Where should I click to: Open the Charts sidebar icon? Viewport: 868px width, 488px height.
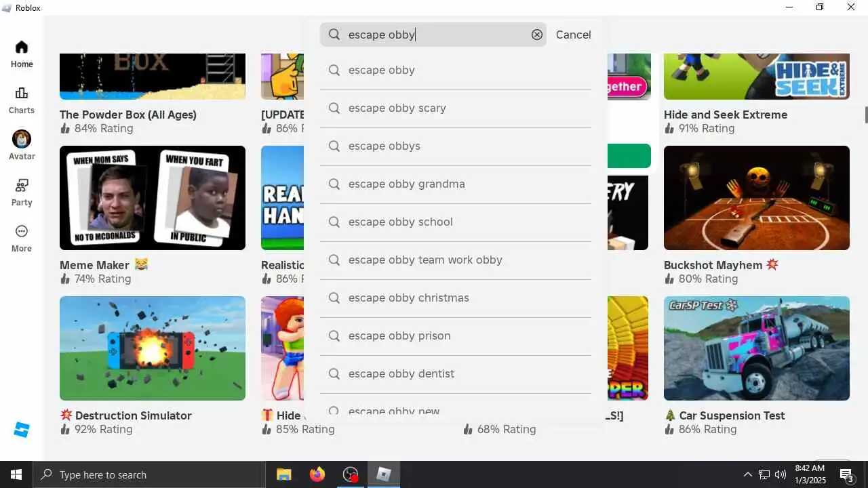[22, 93]
